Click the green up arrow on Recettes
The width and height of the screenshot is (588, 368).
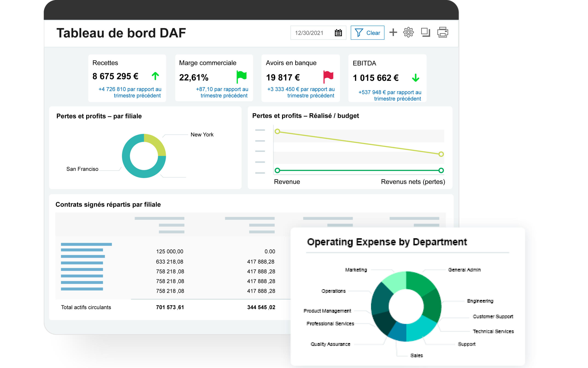(x=155, y=76)
